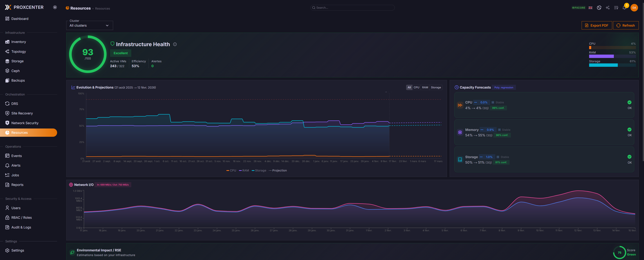Image resolution: width=644 pixels, height=260 pixels.
Task: Open the DA user avatar
Action: pyautogui.click(x=634, y=8)
